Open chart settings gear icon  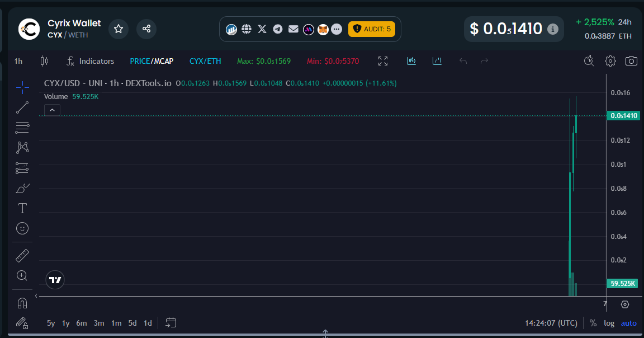610,61
